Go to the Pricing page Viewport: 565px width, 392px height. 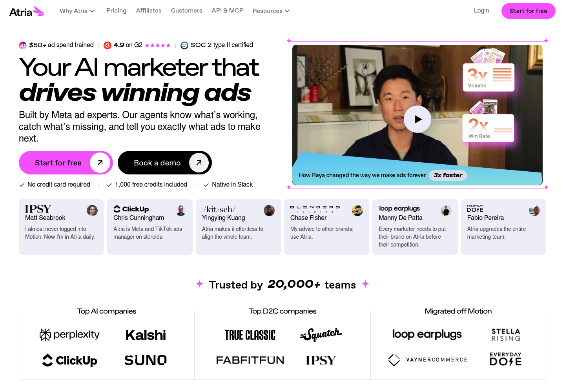pos(117,11)
